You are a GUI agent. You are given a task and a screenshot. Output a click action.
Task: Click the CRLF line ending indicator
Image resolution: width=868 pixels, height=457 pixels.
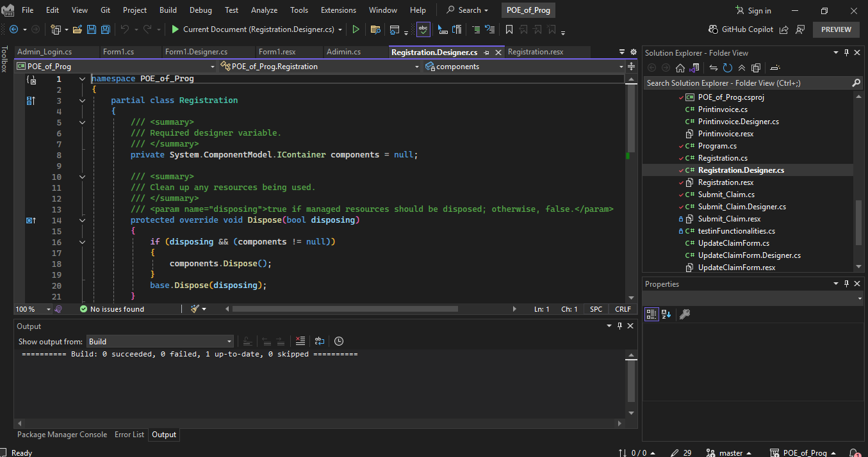point(623,309)
